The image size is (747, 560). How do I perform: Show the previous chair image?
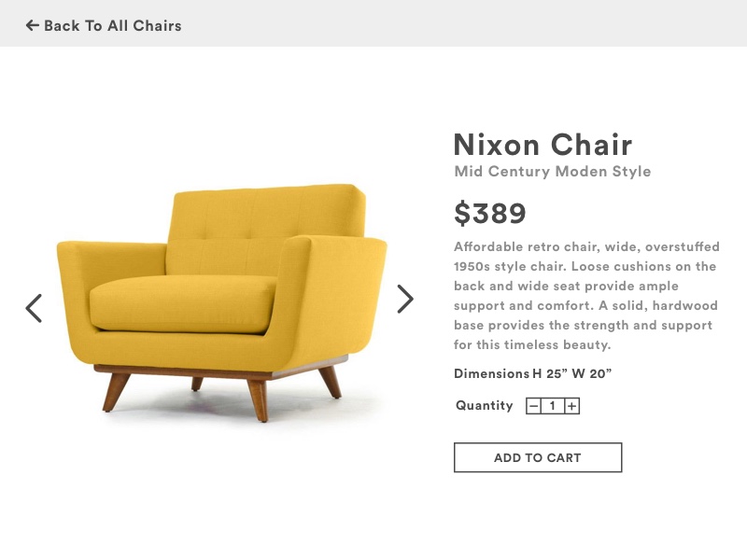click(x=34, y=308)
